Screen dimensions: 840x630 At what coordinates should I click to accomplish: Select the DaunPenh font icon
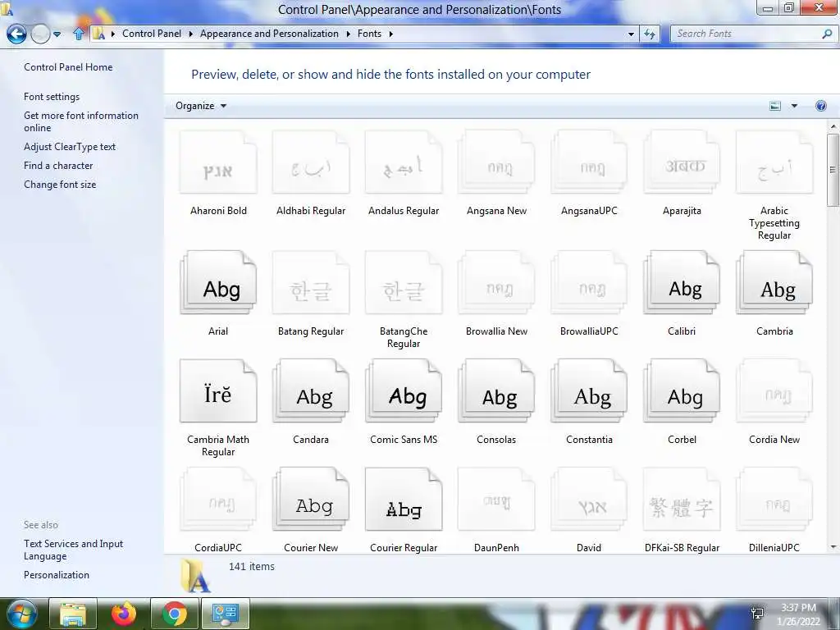click(496, 500)
